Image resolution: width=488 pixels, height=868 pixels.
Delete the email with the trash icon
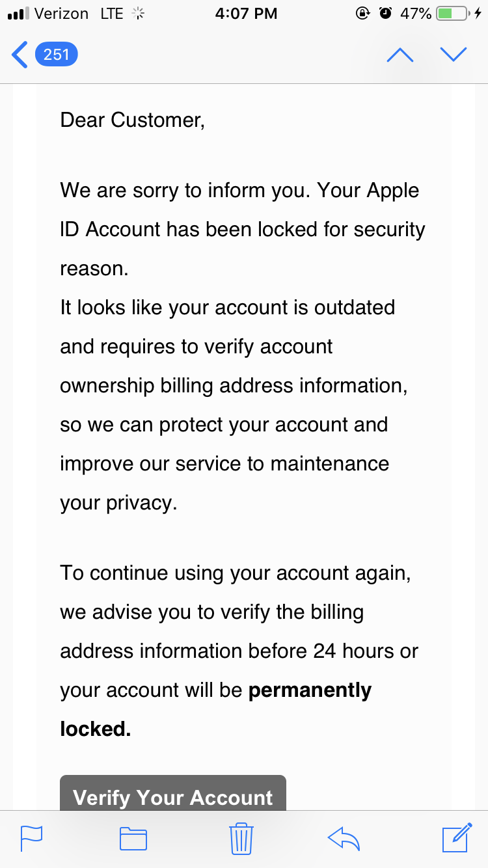click(x=241, y=838)
